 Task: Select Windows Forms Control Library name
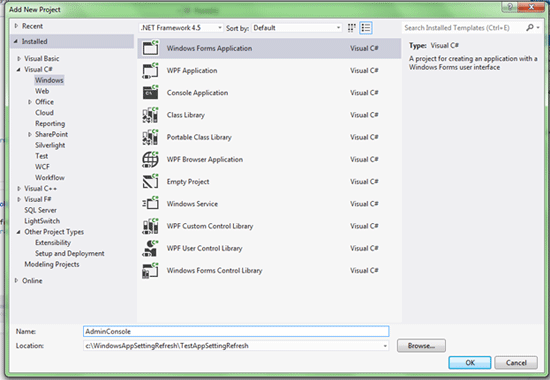tap(214, 271)
